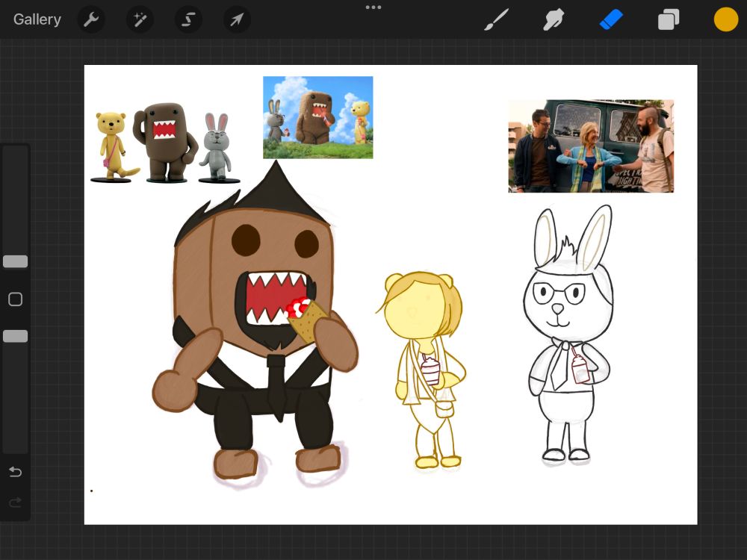
Task: Tap the reference photo of three people
Action: tap(591, 146)
